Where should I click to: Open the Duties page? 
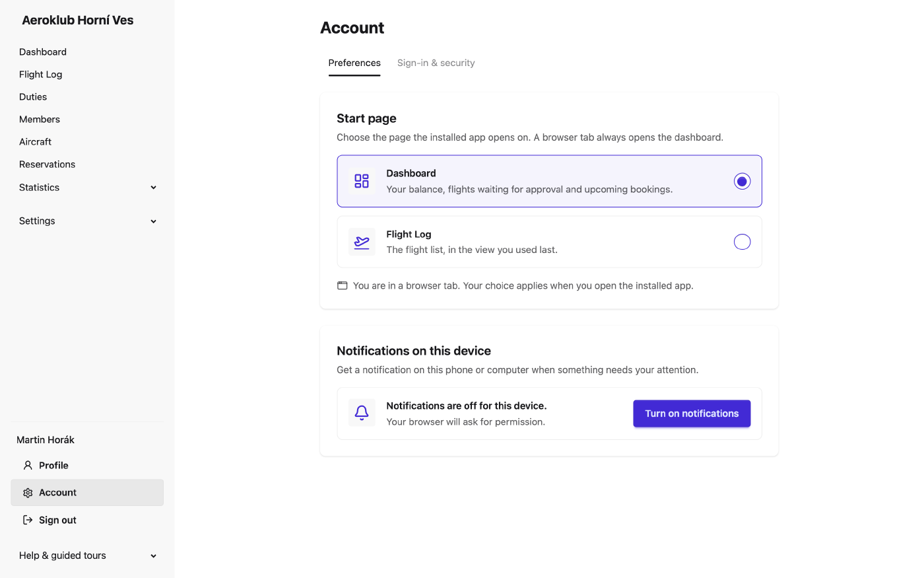tap(33, 97)
